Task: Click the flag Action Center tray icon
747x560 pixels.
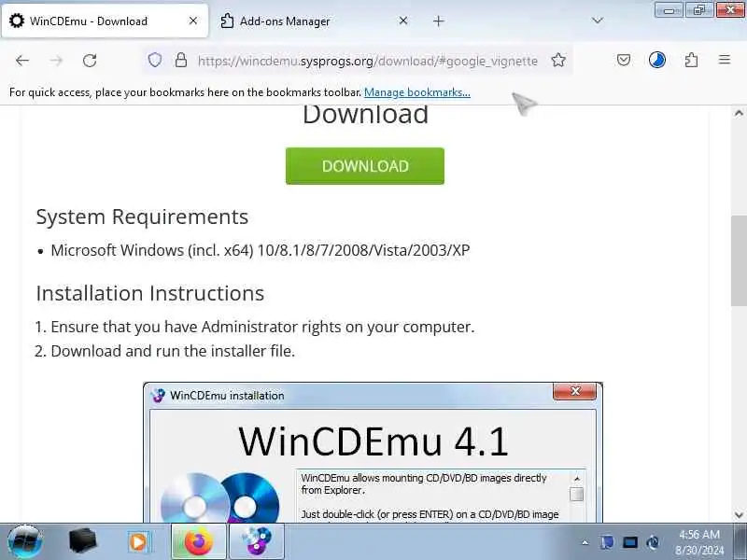Action: (x=607, y=542)
